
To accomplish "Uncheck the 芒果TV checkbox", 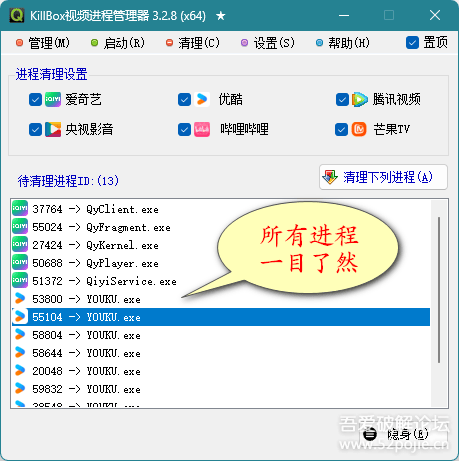I will coord(341,130).
